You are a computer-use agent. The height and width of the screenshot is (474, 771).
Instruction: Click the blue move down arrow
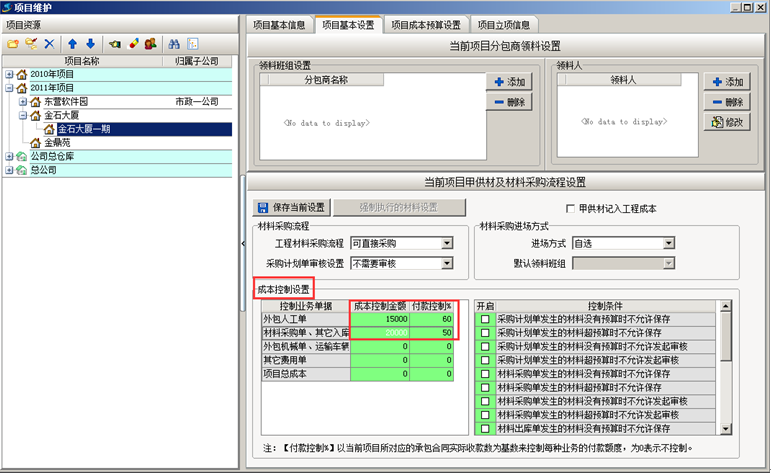pos(90,44)
